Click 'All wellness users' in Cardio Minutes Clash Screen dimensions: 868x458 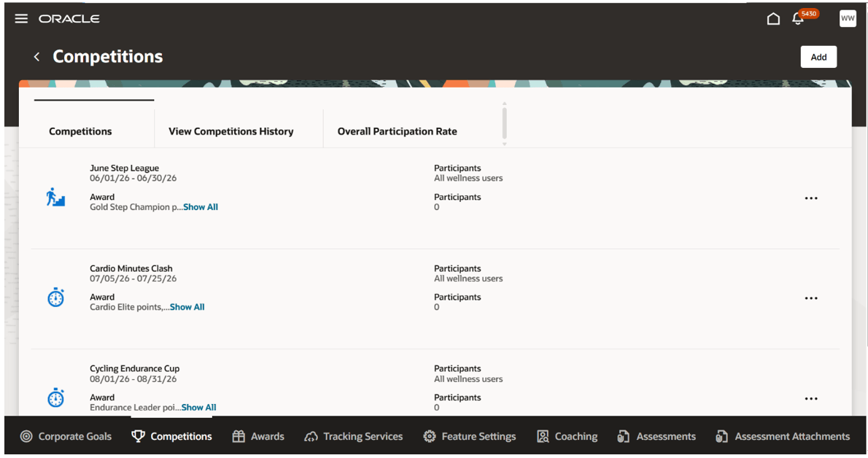[468, 279]
